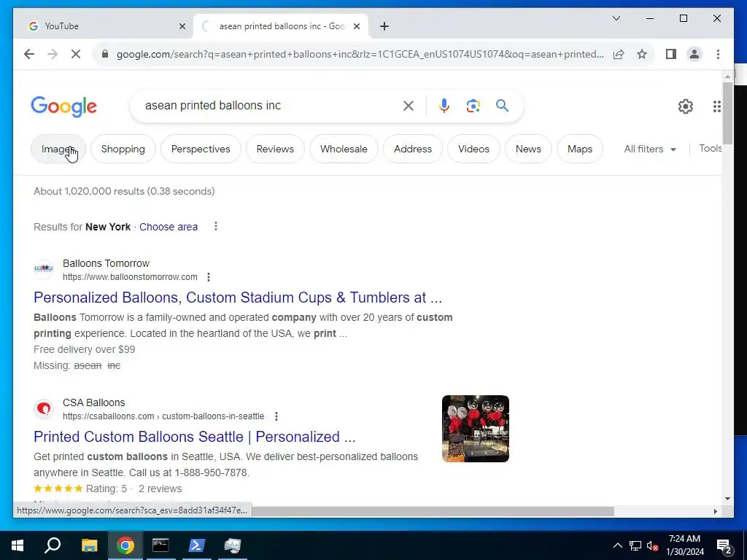This screenshot has width=747, height=560.
Task: Click the Choose area link
Action: [x=169, y=227]
